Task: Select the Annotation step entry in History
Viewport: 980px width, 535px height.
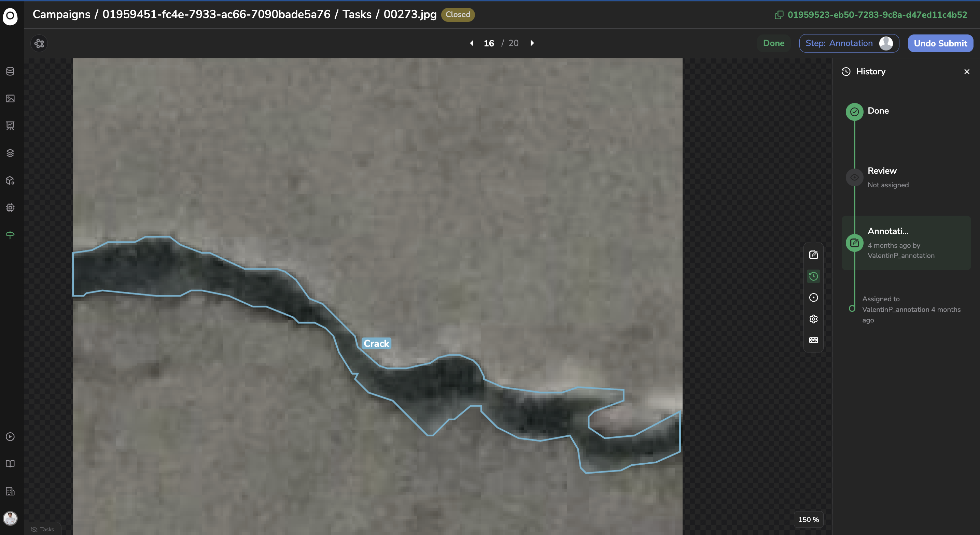Action: click(906, 243)
